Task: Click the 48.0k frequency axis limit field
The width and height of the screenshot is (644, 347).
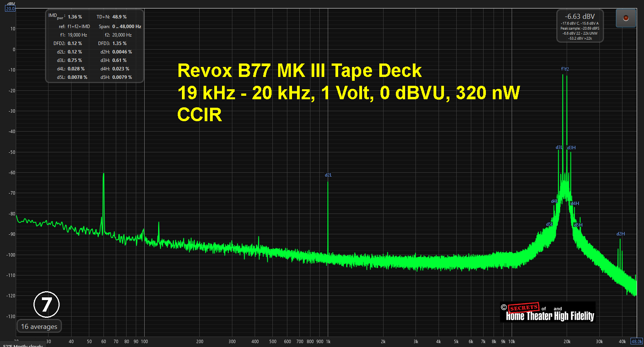Action: (x=637, y=341)
